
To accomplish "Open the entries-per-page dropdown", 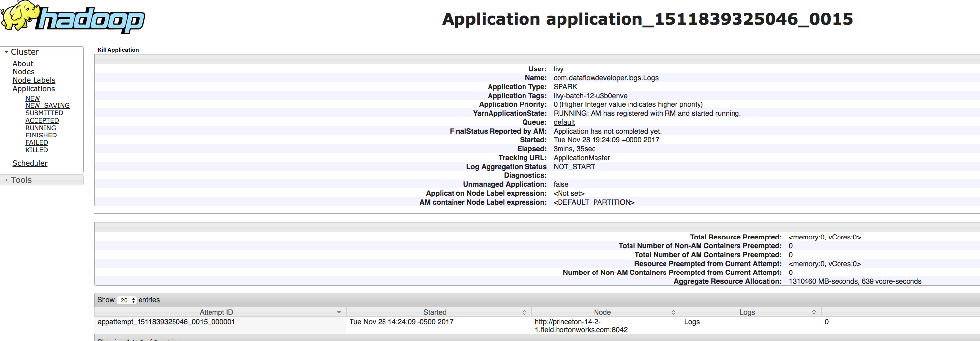I will coord(127,300).
